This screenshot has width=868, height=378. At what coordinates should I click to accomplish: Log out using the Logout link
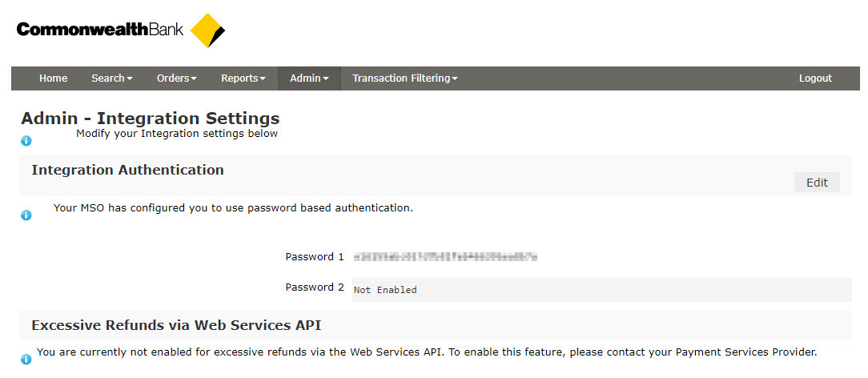pos(815,78)
